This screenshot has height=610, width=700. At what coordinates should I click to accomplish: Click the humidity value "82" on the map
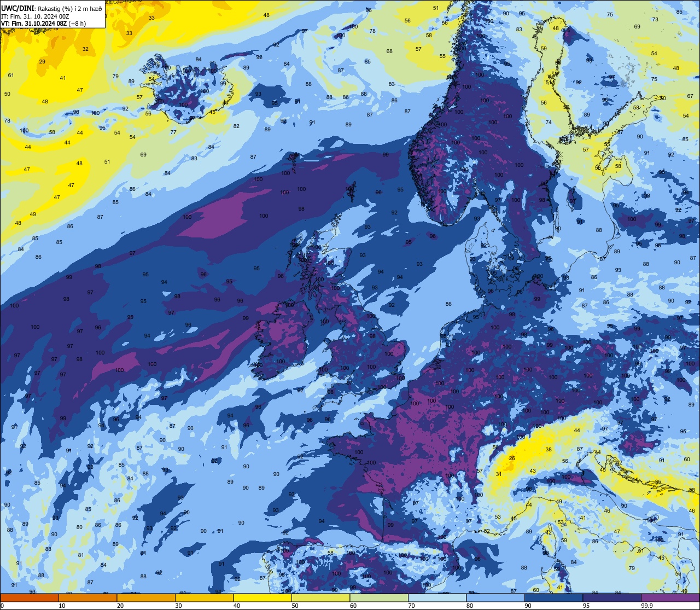(236, 126)
